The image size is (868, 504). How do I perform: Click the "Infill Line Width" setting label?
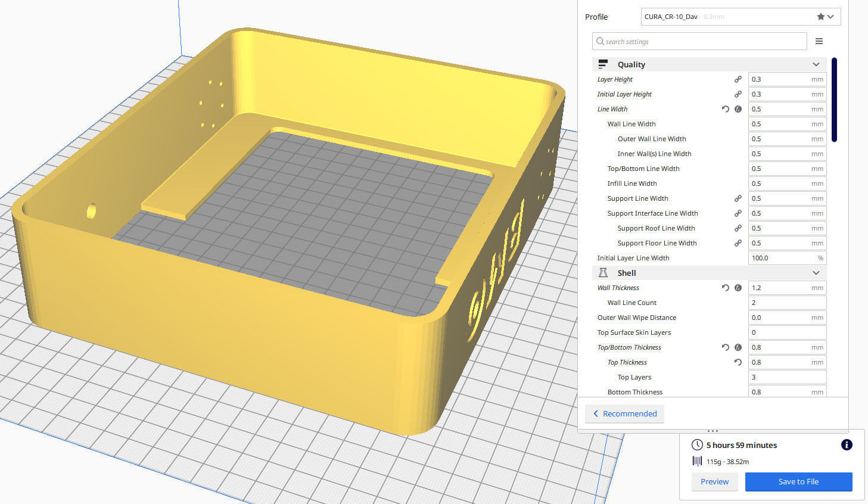coord(632,183)
